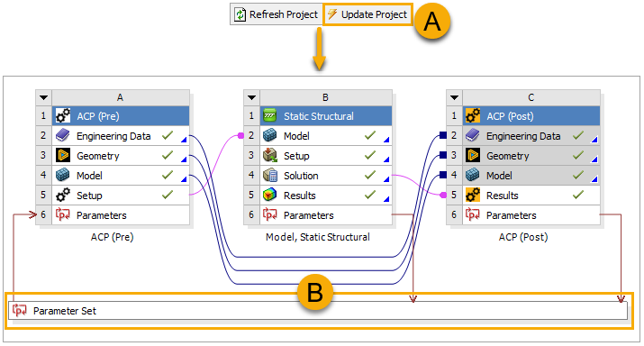Click the Parameter Set icon
Viewport: 644px width, 346px height.
[19, 310]
